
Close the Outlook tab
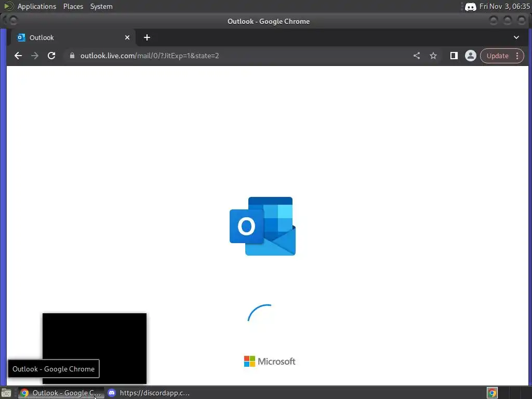pos(127,37)
